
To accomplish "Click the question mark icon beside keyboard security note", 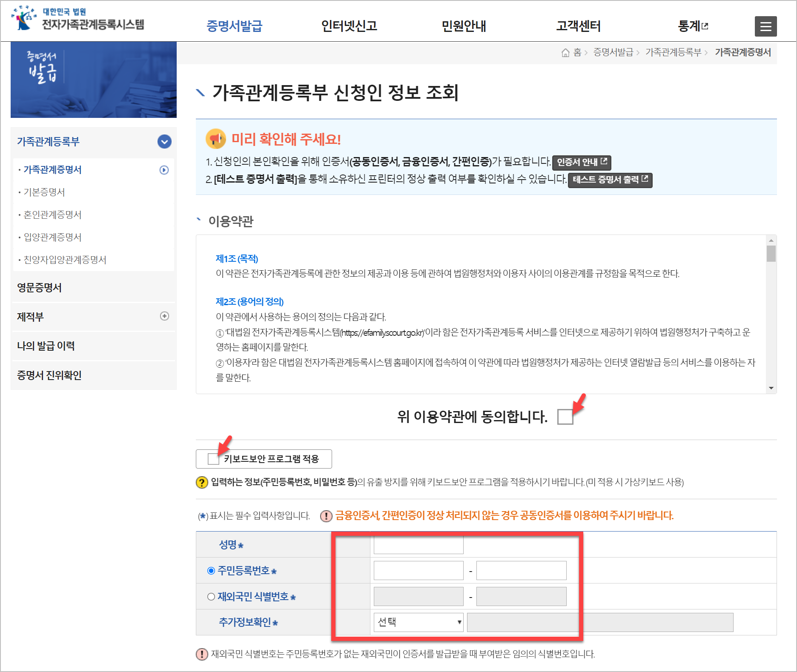I will [202, 482].
